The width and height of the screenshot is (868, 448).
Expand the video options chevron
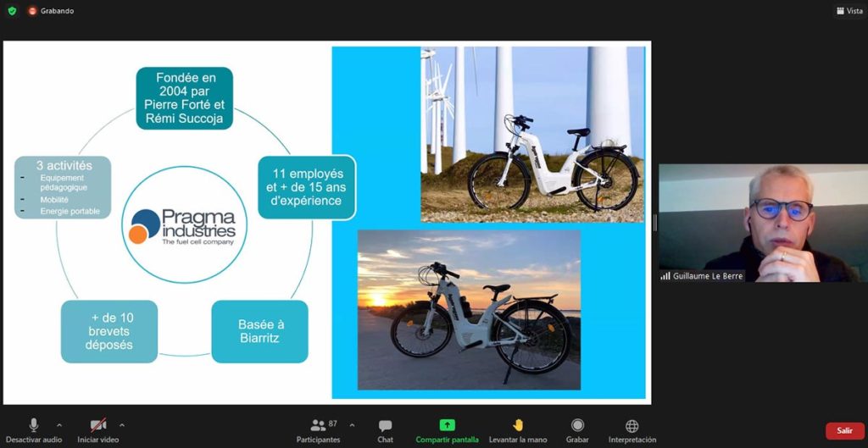pyautogui.click(x=122, y=424)
